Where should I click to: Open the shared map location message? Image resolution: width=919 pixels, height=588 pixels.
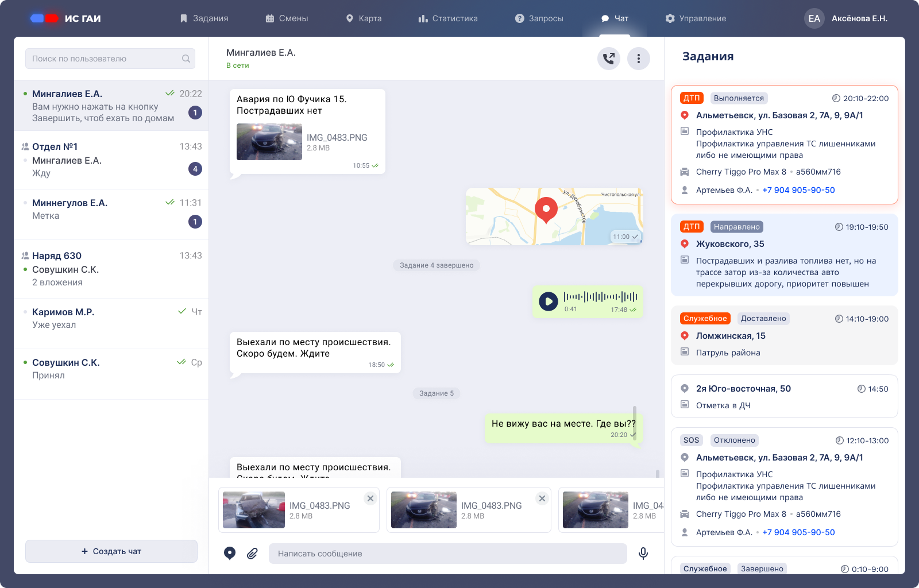point(554,216)
